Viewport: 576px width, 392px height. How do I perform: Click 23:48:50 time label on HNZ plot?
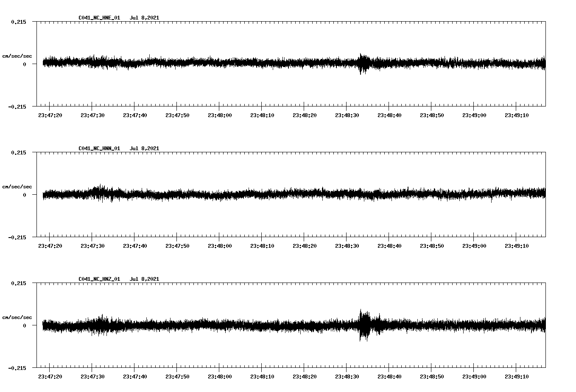click(x=432, y=377)
